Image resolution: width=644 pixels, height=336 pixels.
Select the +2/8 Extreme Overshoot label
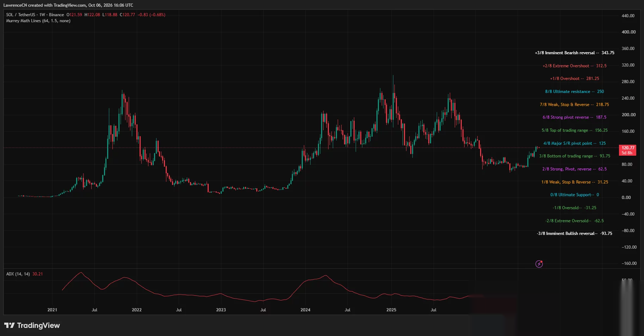pos(575,66)
